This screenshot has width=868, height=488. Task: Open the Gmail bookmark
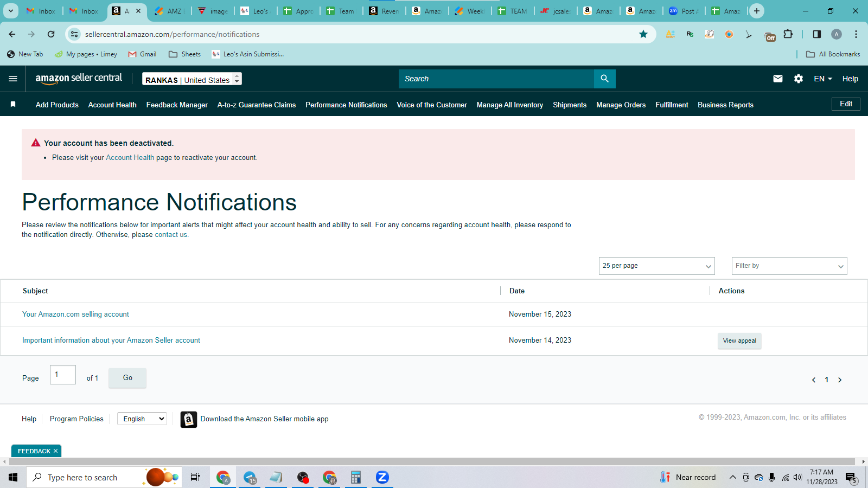142,54
